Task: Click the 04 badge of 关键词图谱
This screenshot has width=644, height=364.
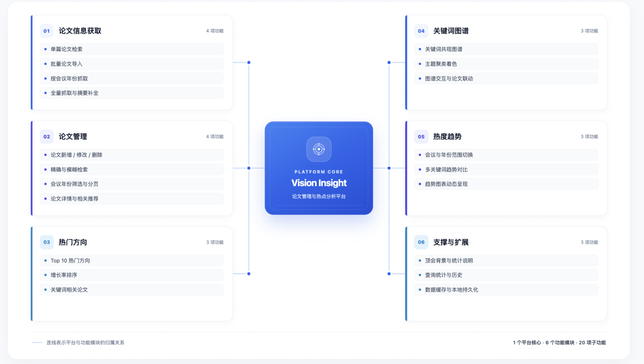Action: tap(421, 31)
